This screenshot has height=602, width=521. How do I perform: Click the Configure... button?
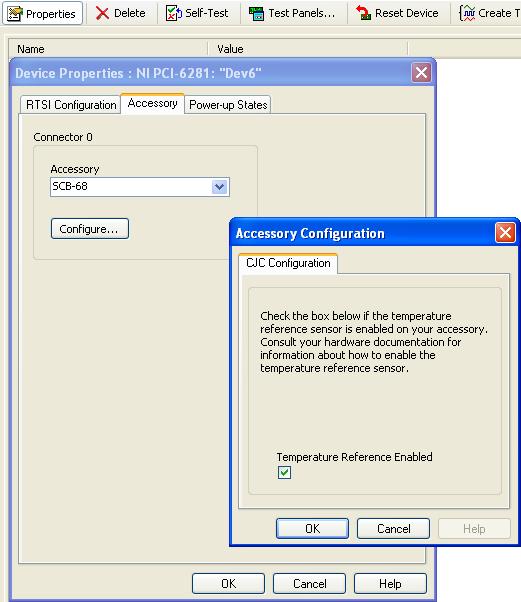[x=90, y=229]
